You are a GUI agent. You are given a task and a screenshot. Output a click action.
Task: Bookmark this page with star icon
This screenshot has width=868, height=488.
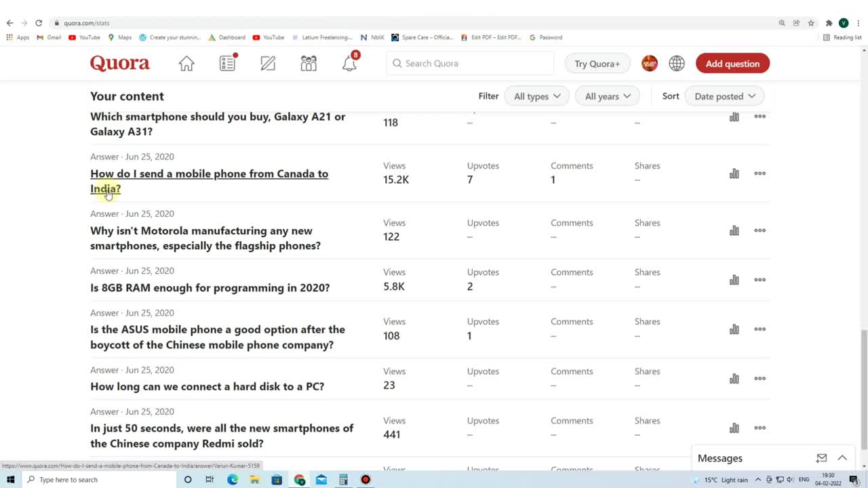click(x=811, y=22)
